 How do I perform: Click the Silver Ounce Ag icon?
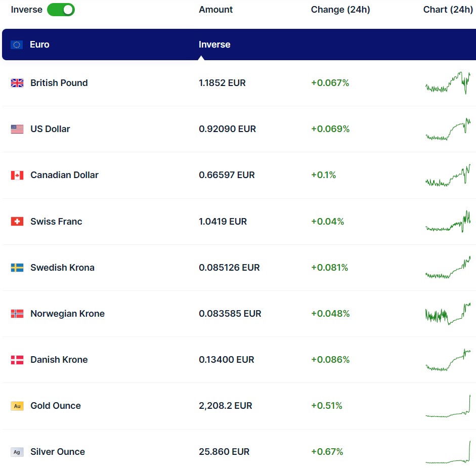(17, 452)
